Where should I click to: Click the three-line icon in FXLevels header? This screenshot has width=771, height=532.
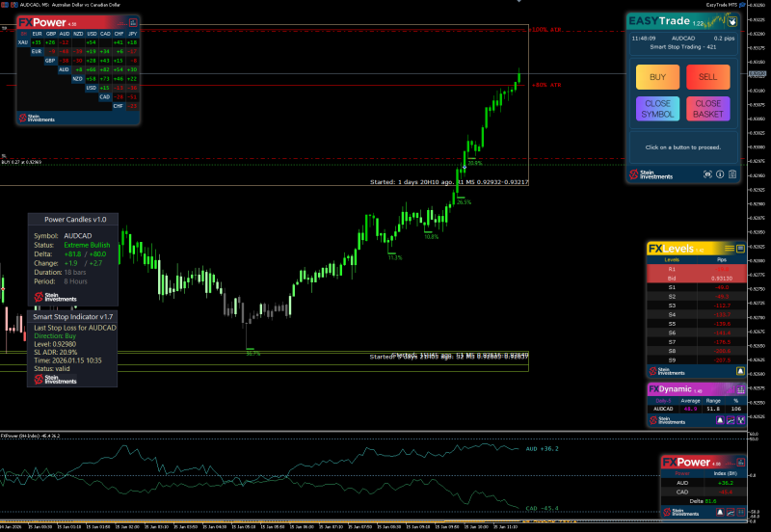click(x=730, y=249)
